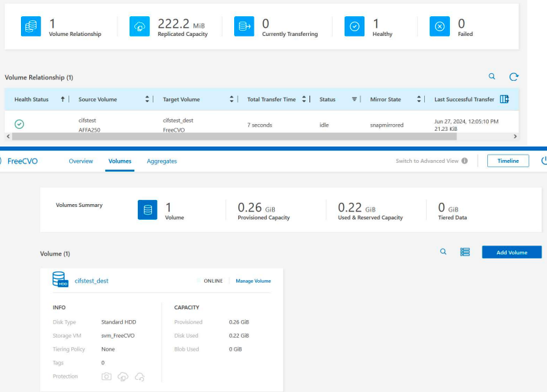Click the Add Volume button
Viewport: 547px width, 392px height.
point(512,252)
